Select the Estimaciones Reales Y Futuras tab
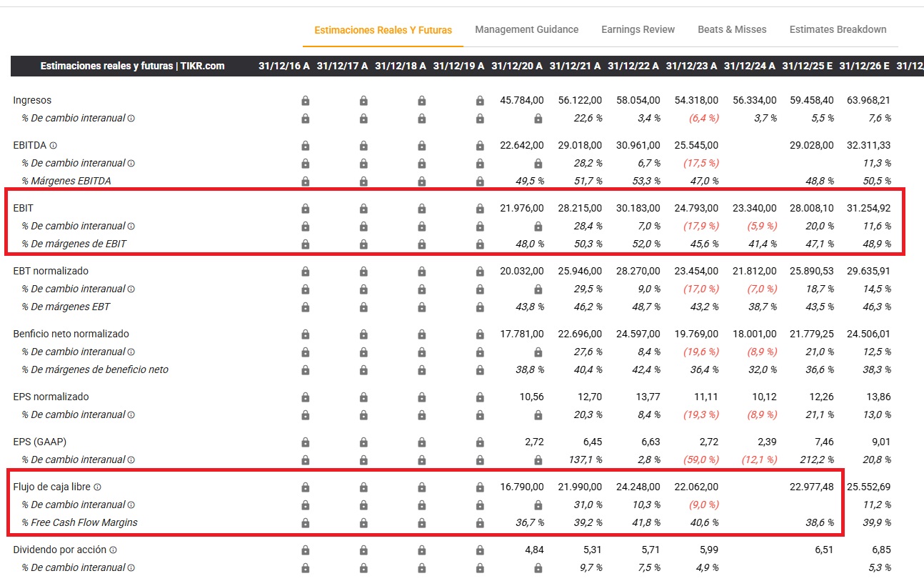 [383, 30]
